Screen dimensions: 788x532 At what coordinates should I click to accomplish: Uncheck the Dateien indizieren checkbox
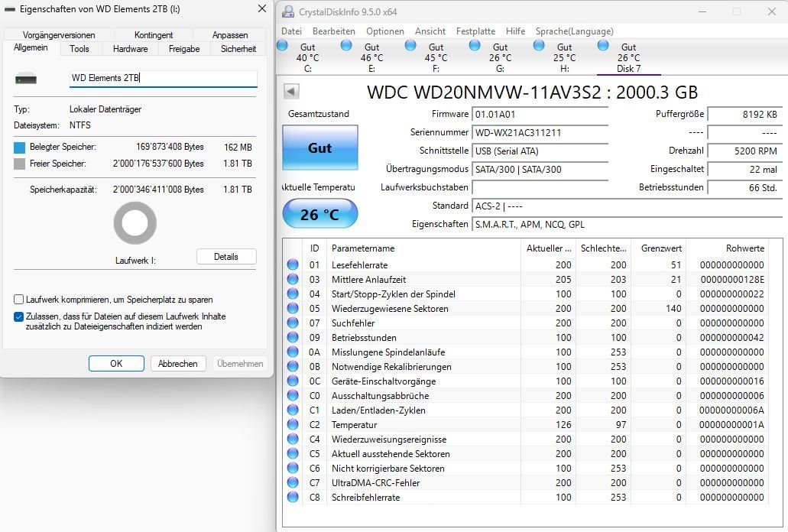pos(18,316)
